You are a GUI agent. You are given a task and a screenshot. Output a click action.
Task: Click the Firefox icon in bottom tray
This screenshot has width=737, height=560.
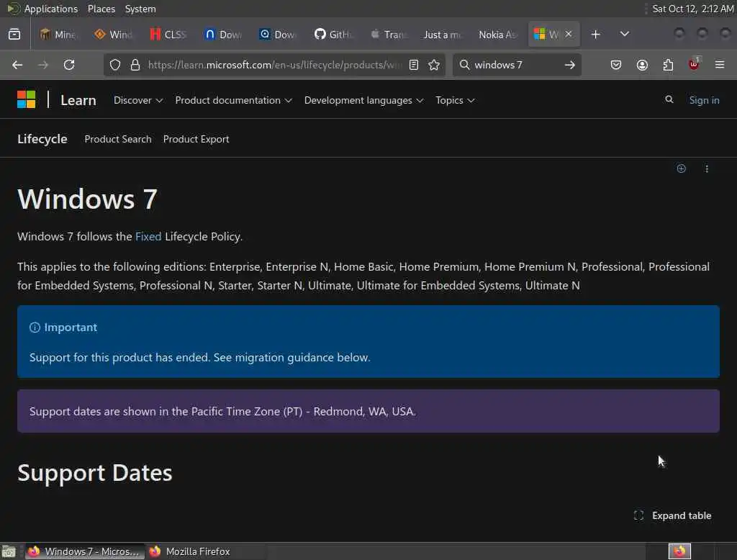click(679, 551)
